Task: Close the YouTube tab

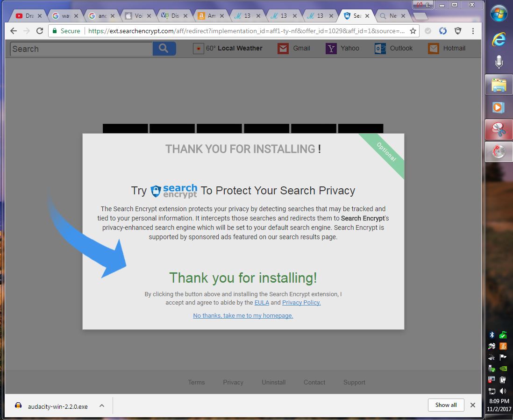Action: click(x=40, y=16)
